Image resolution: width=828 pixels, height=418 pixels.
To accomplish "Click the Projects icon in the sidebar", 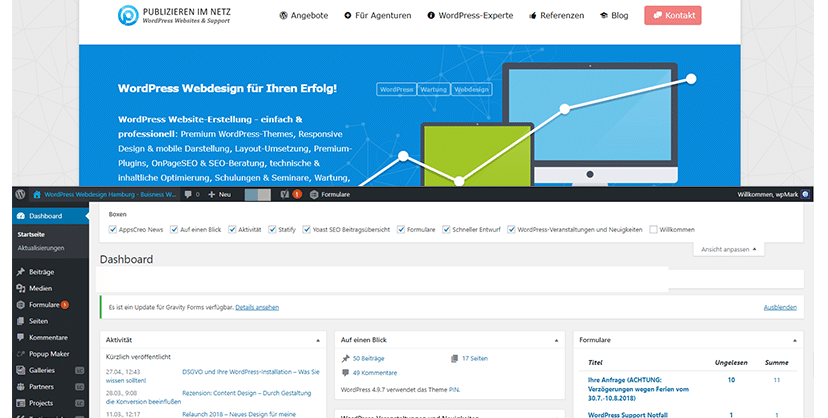I will 21,403.
